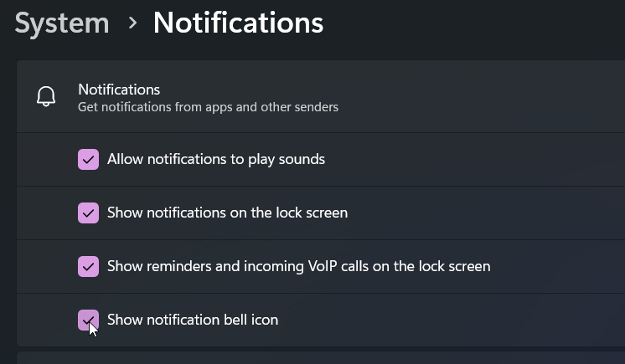
Task: Click the 'Allow notifications to play sounds' label
Action: [215, 159]
